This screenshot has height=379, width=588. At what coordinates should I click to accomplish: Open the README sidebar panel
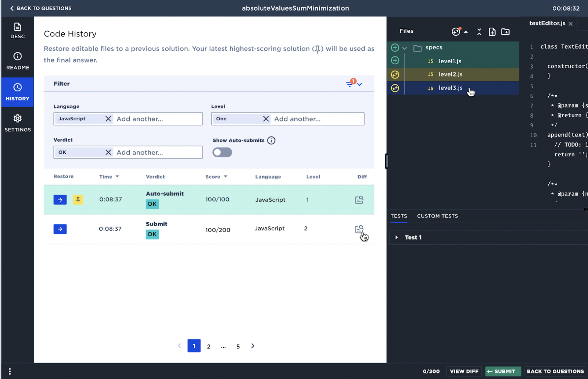pyautogui.click(x=17, y=61)
